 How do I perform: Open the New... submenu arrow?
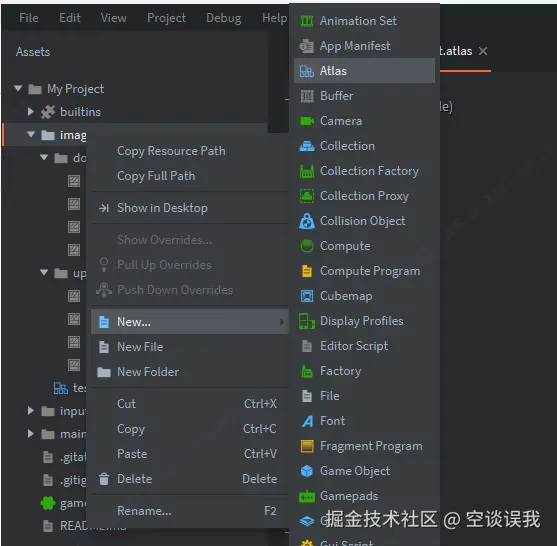tap(282, 322)
